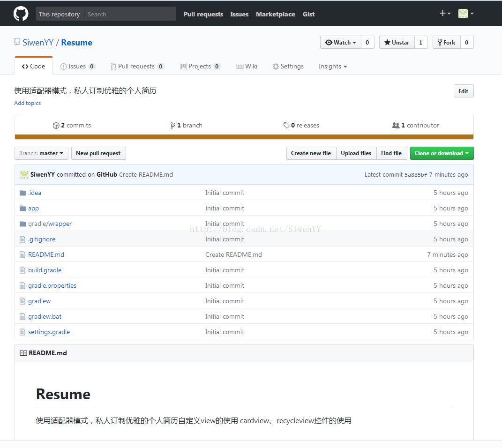Viewport: 502px width, 448px height.
Task: Click the orange language bar
Action: [244, 137]
